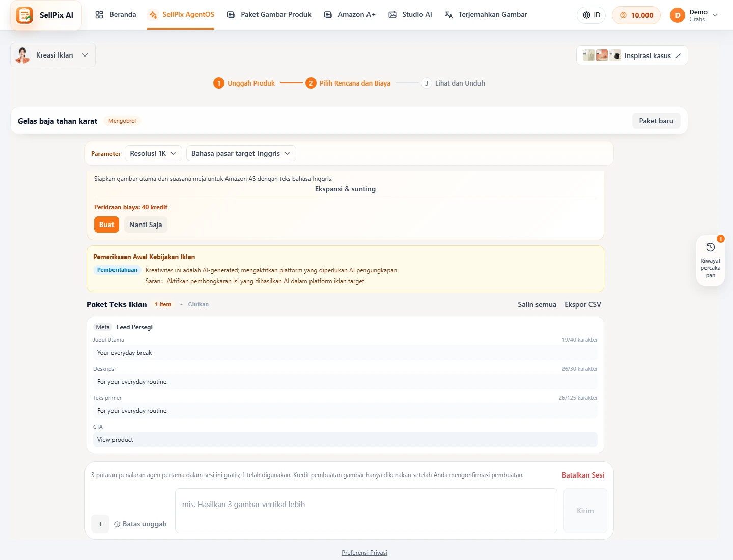Click Ekspor CSV
The image size is (733, 560).
[583, 304]
